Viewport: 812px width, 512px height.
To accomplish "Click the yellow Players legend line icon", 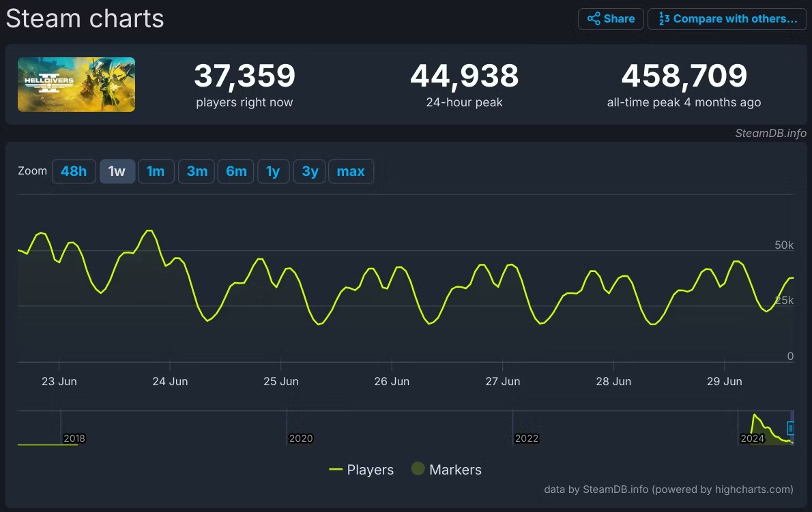I will pyautogui.click(x=336, y=470).
